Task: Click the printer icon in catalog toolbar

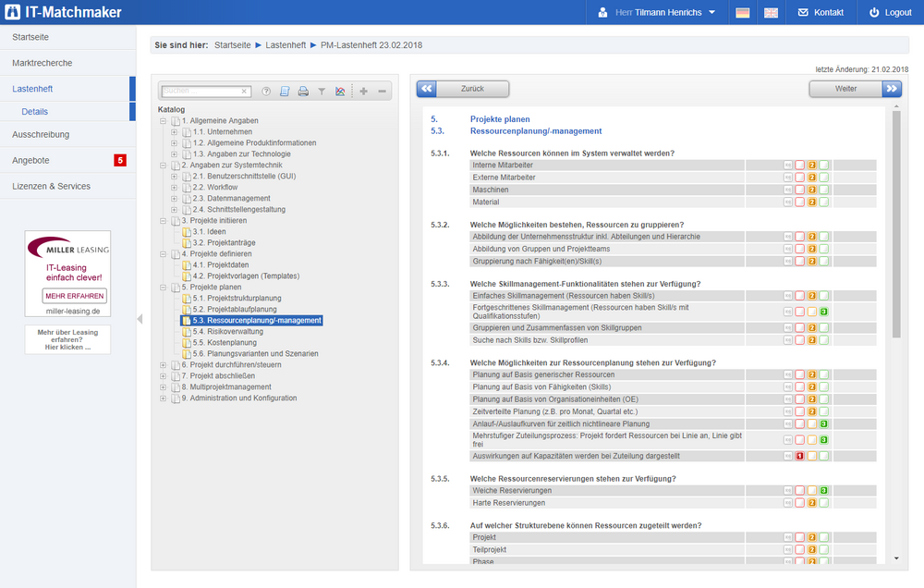Action: tap(303, 92)
